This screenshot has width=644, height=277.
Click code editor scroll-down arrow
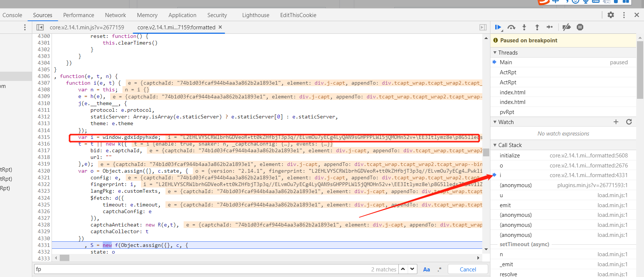pos(486,250)
